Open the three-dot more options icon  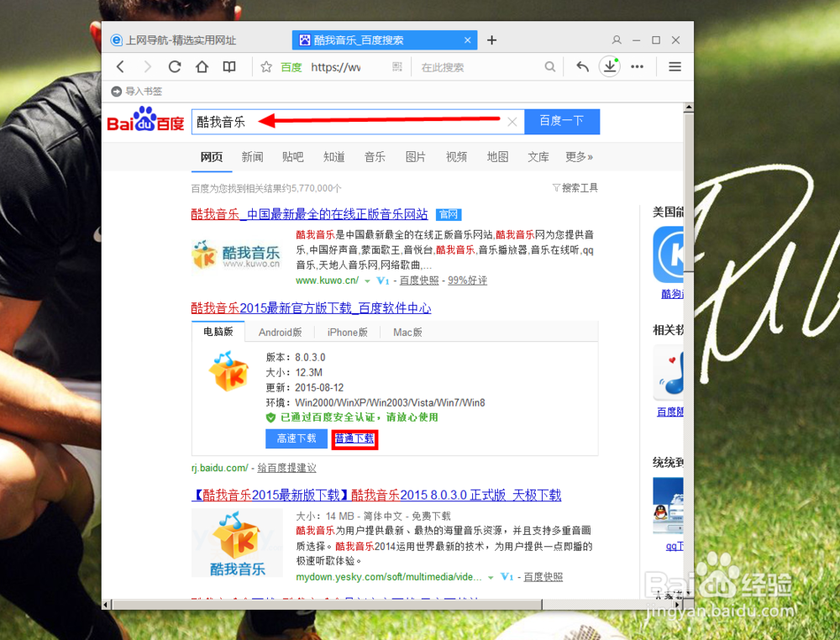(637, 67)
